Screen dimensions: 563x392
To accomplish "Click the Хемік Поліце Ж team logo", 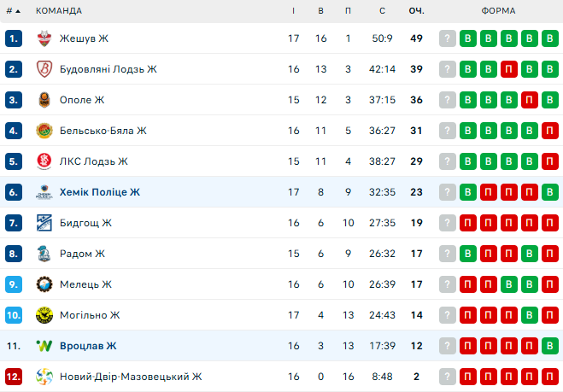I will point(44,192).
